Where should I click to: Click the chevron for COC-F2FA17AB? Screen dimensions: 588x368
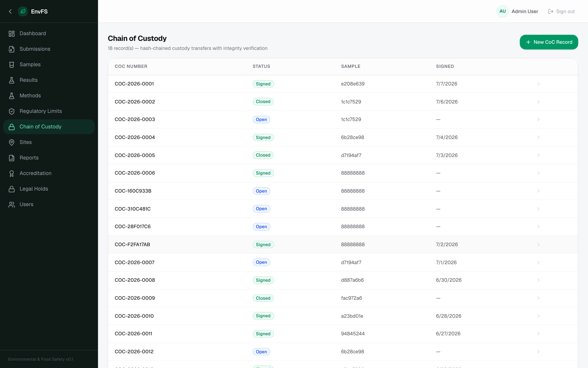[x=538, y=245]
